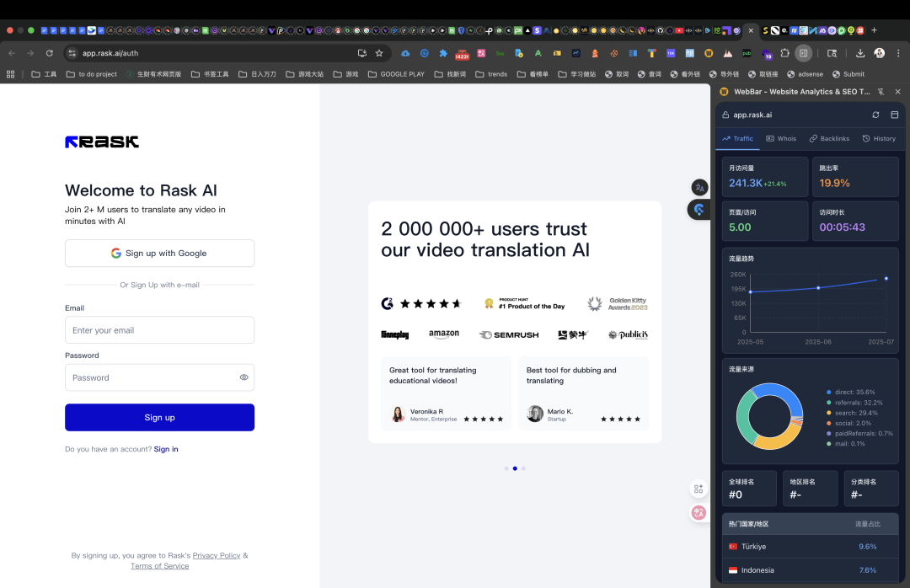The height and width of the screenshot is (588, 910).
Task: Click the install app icon in address bar
Action: click(362, 53)
